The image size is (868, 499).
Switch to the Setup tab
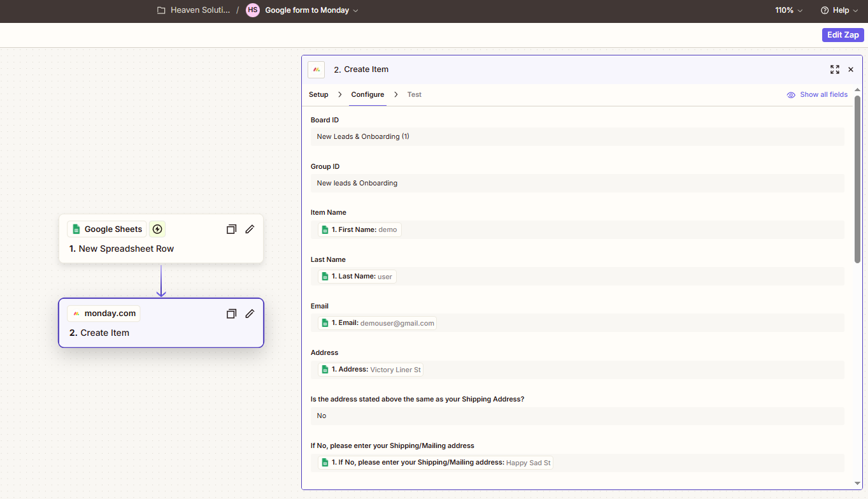(x=318, y=94)
